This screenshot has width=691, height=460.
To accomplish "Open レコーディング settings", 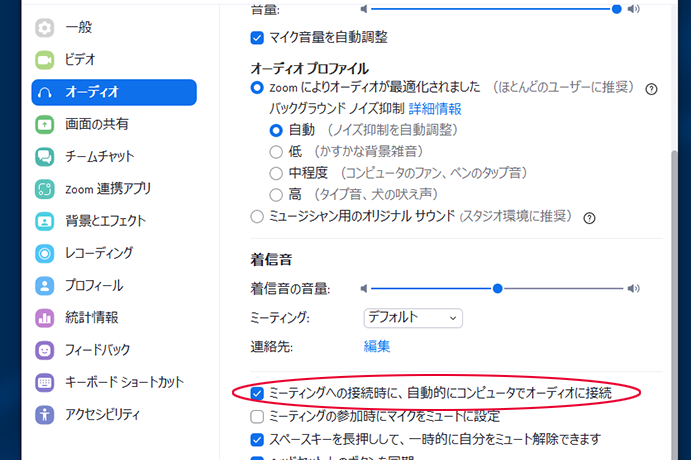I will coord(114,253).
